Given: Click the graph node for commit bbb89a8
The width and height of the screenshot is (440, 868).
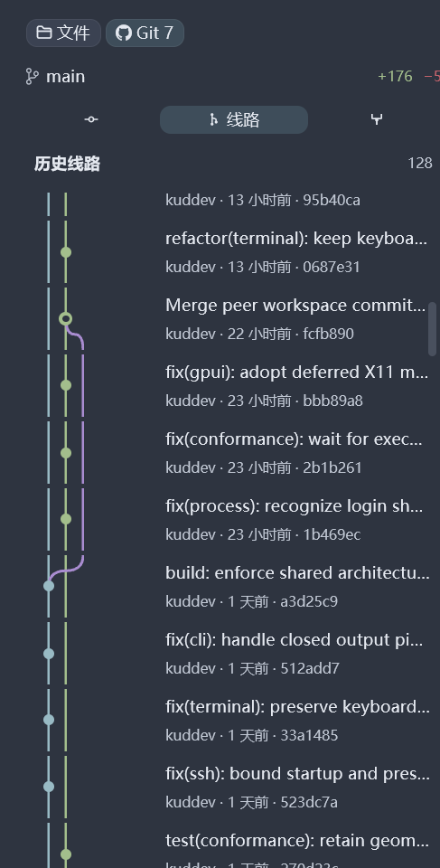Looking at the screenshot, I should pyautogui.click(x=66, y=385).
